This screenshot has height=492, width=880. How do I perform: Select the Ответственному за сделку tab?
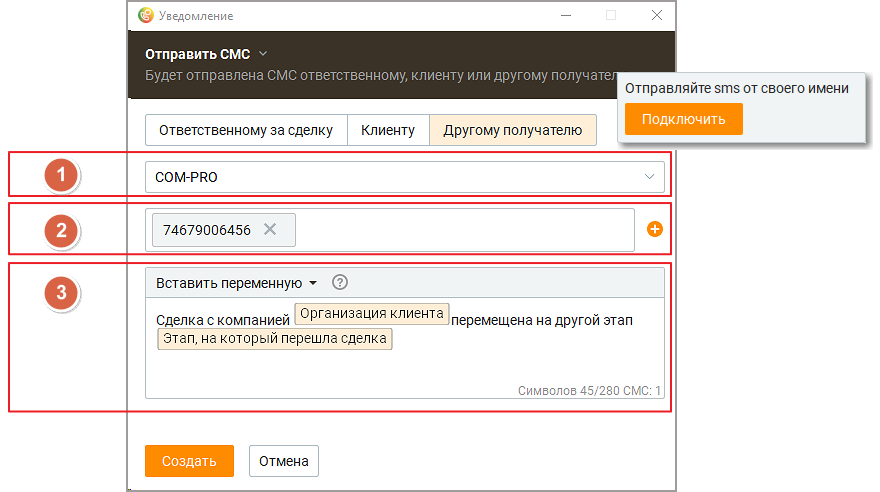(x=246, y=130)
